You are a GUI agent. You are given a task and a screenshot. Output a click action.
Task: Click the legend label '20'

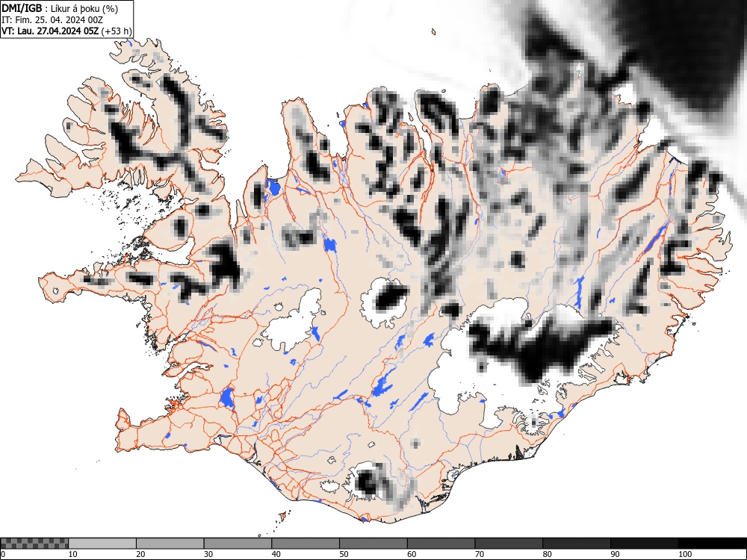(x=140, y=554)
